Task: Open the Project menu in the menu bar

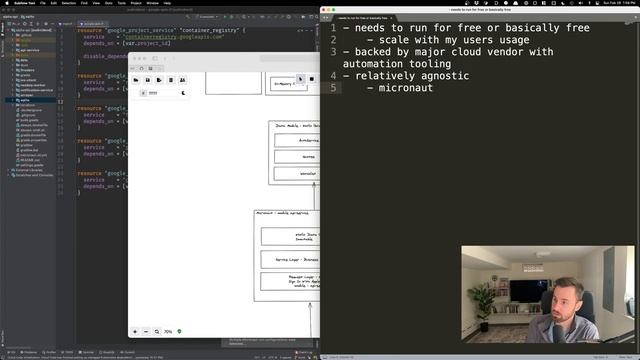Action: 136,3
